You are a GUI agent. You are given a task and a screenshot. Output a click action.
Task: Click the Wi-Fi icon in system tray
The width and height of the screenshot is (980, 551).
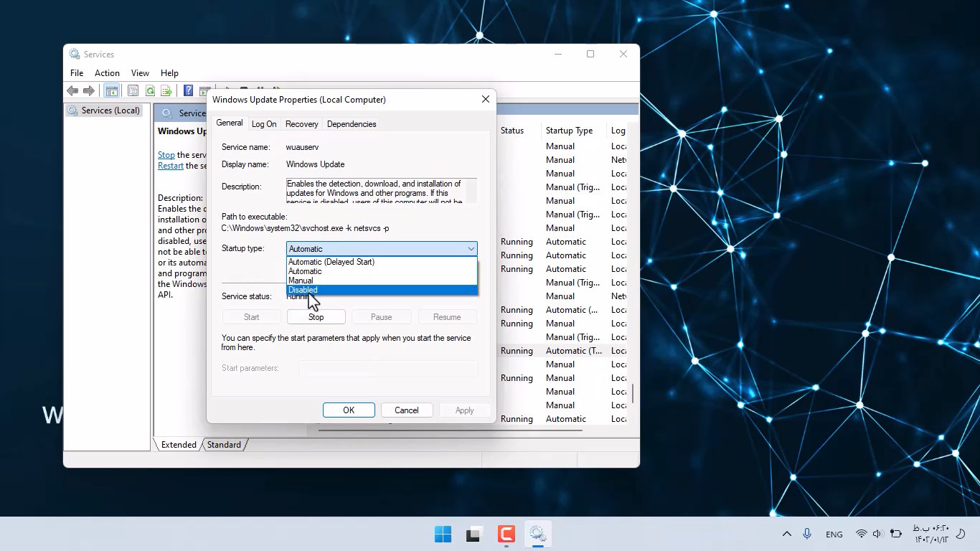(x=861, y=534)
